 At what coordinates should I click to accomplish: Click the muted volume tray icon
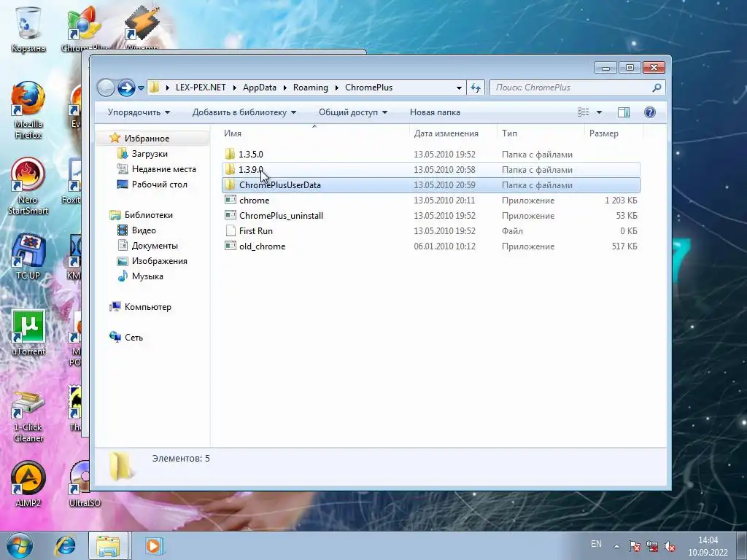coord(670,546)
